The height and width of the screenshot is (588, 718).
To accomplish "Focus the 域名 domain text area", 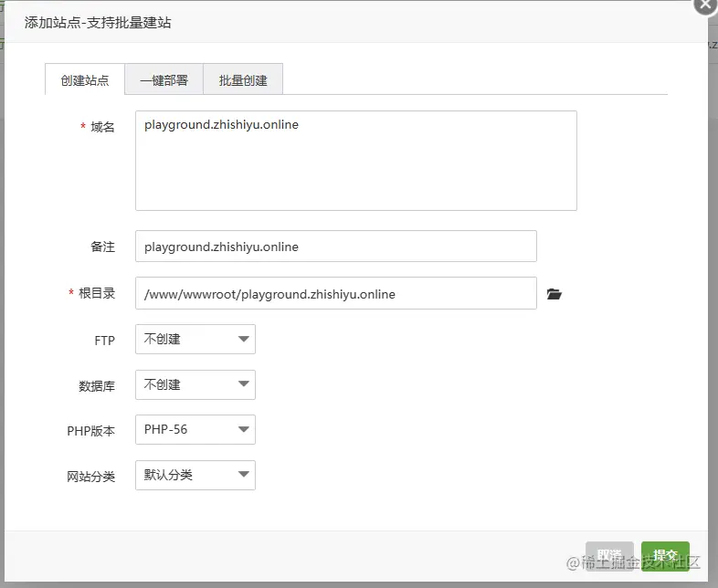I will click(x=355, y=161).
